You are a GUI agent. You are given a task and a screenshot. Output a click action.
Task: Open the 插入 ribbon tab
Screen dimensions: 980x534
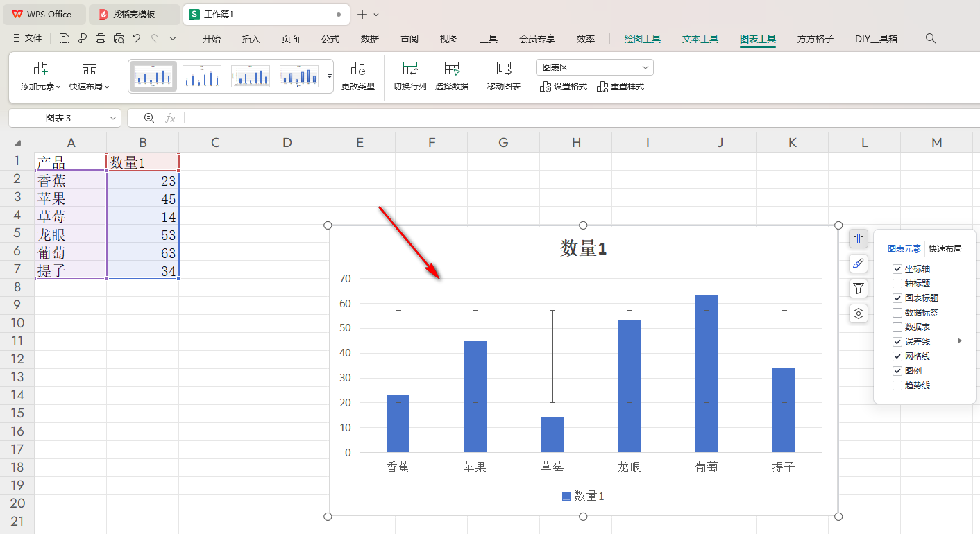tap(251, 39)
